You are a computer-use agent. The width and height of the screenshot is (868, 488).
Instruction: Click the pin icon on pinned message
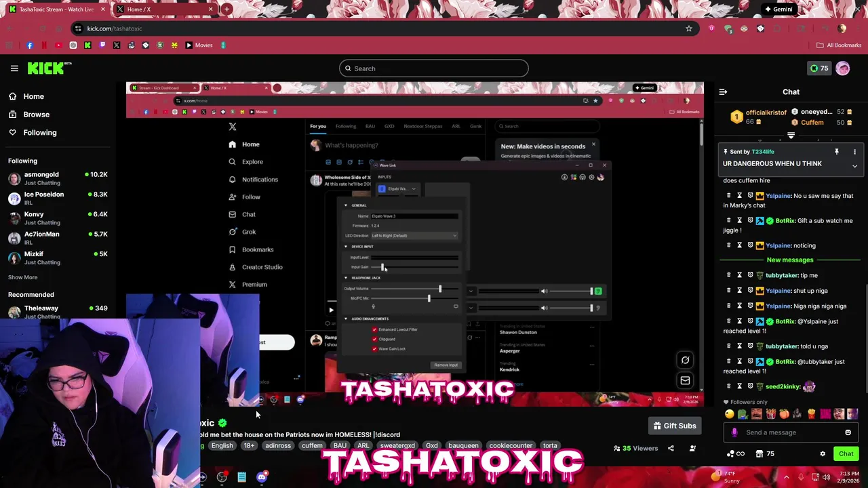click(x=837, y=152)
